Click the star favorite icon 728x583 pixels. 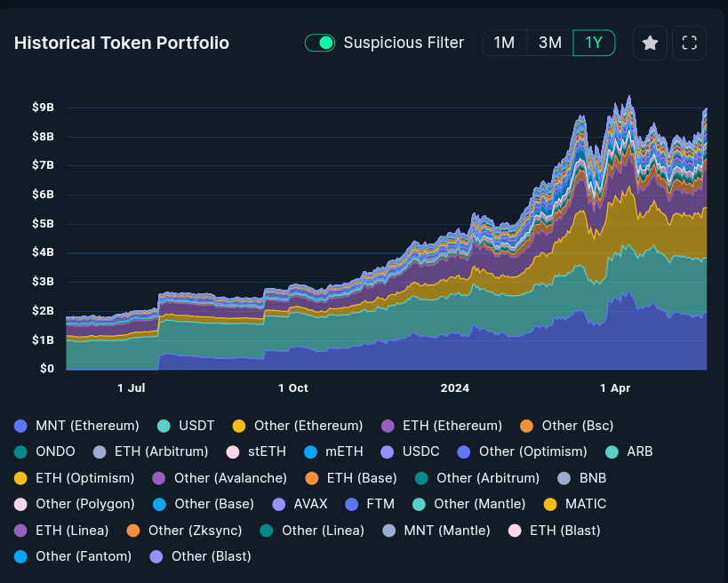(650, 43)
